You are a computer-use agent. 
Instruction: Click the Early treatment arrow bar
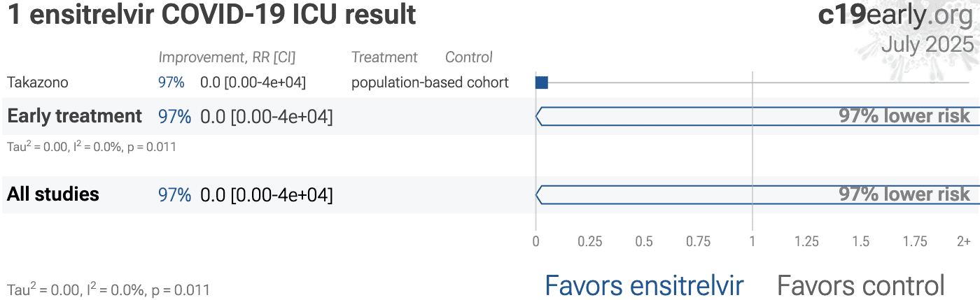tap(755, 116)
